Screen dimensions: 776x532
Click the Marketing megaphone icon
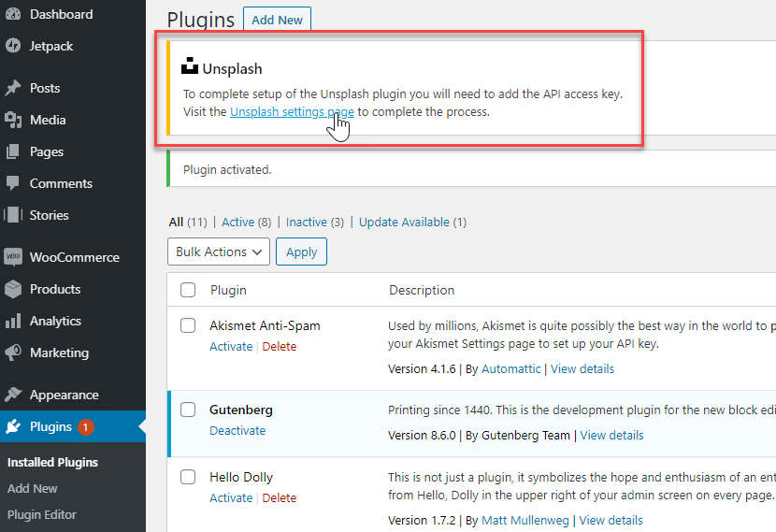13,352
